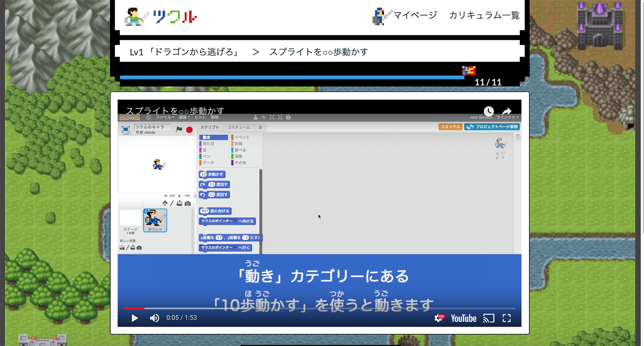Click the orange リミックス button
Viewport: 644px width, 346px height.
coord(450,127)
